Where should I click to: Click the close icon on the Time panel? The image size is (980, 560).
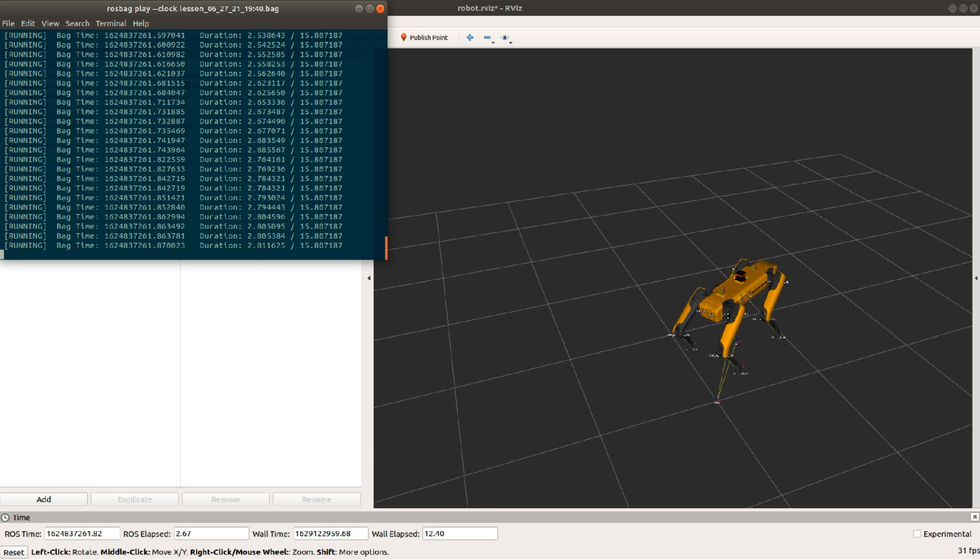975,517
